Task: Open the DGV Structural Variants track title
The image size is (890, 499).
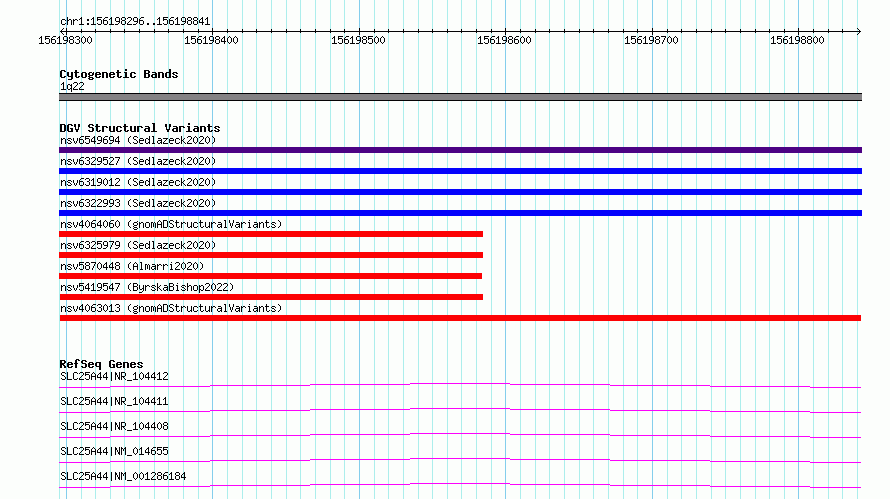Action: pos(140,128)
